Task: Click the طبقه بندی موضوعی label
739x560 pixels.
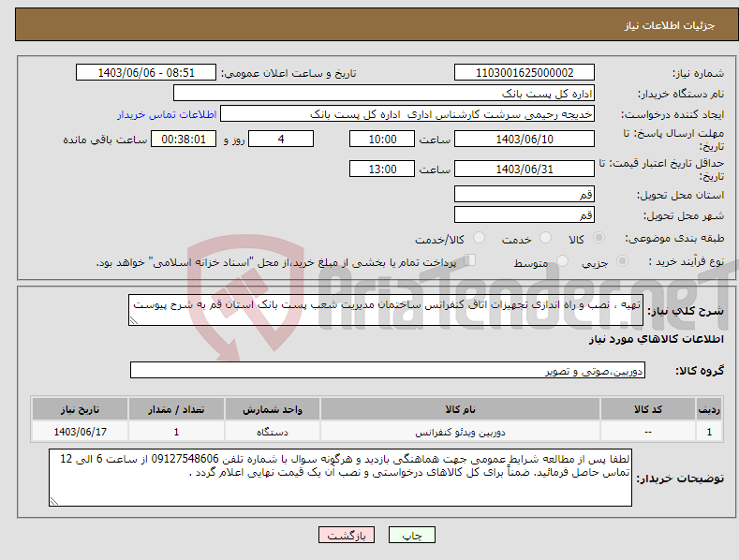Action: click(x=674, y=239)
